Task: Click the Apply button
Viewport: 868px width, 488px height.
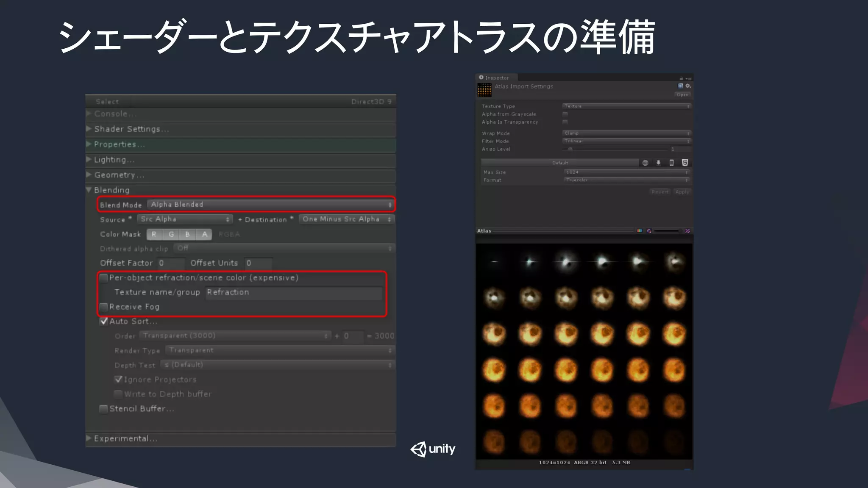Action: [682, 192]
